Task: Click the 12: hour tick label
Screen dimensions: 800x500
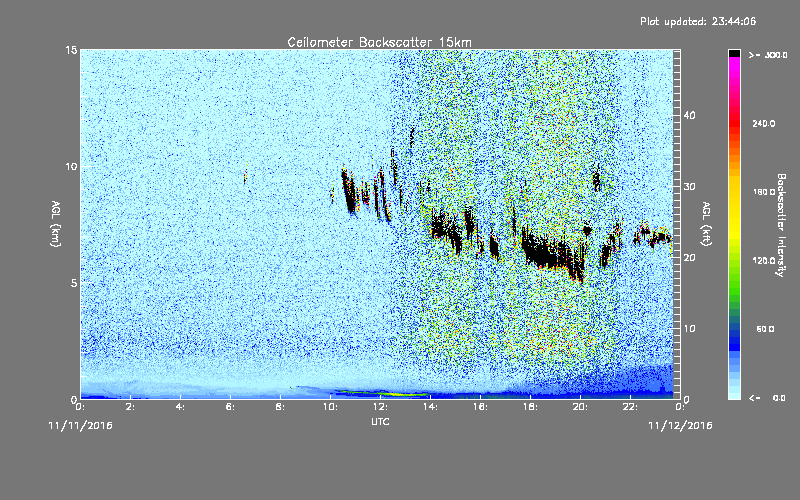Action: pyautogui.click(x=380, y=407)
